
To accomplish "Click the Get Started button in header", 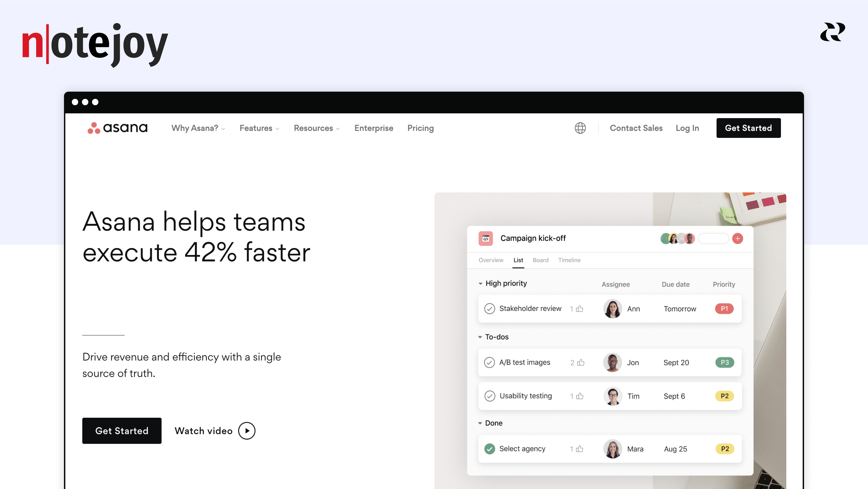I will 748,128.
